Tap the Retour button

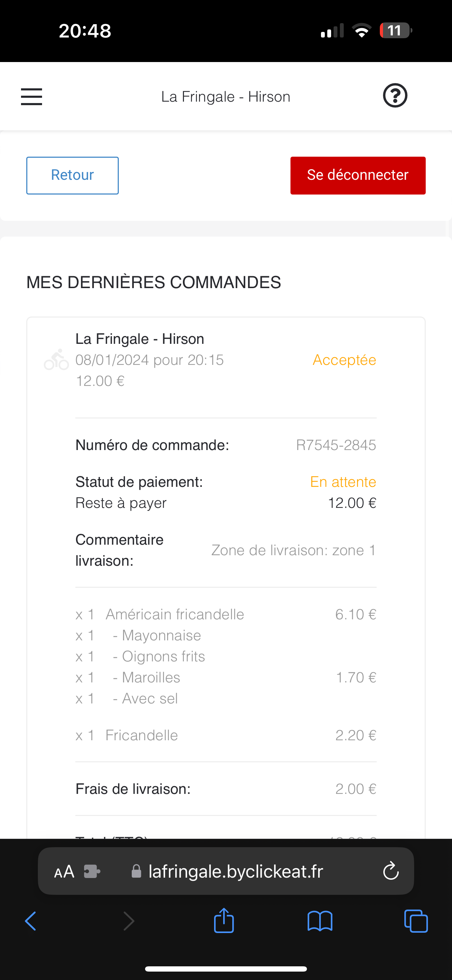point(72,175)
